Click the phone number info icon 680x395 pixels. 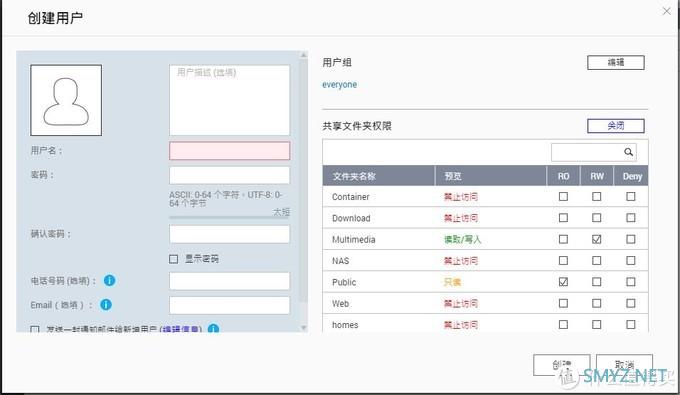109,281
